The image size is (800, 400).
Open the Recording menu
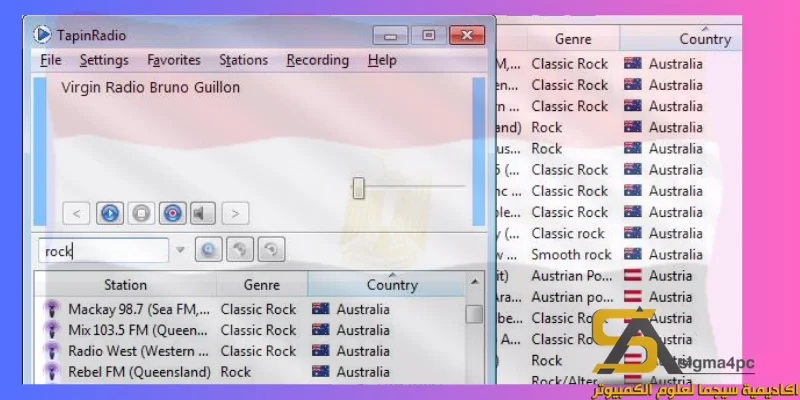point(317,60)
